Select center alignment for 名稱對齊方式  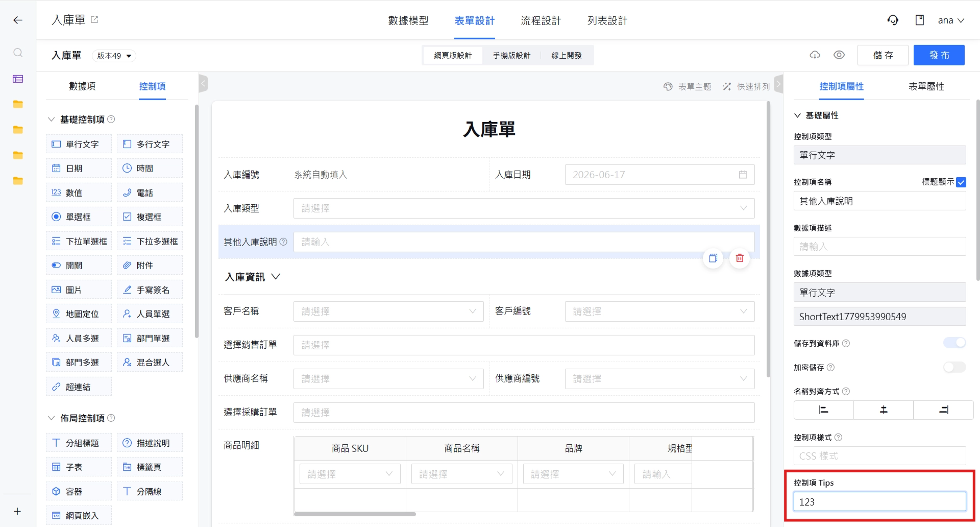(884, 410)
